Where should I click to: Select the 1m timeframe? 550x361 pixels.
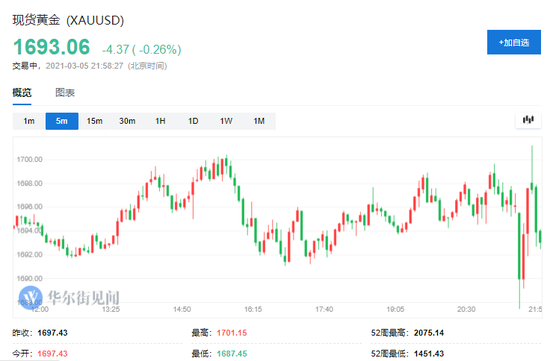tap(29, 121)
